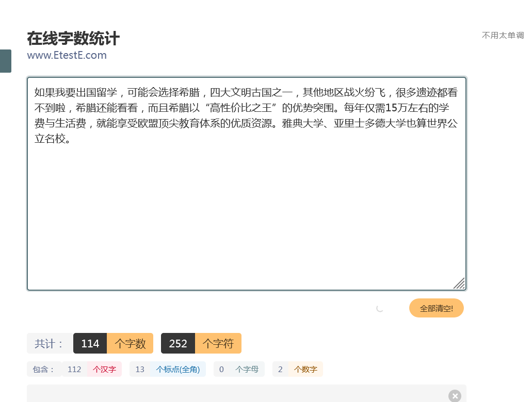Click the 不用太单调 text at top right
Screen dimensions: 532x402
(x=503, y=35)
